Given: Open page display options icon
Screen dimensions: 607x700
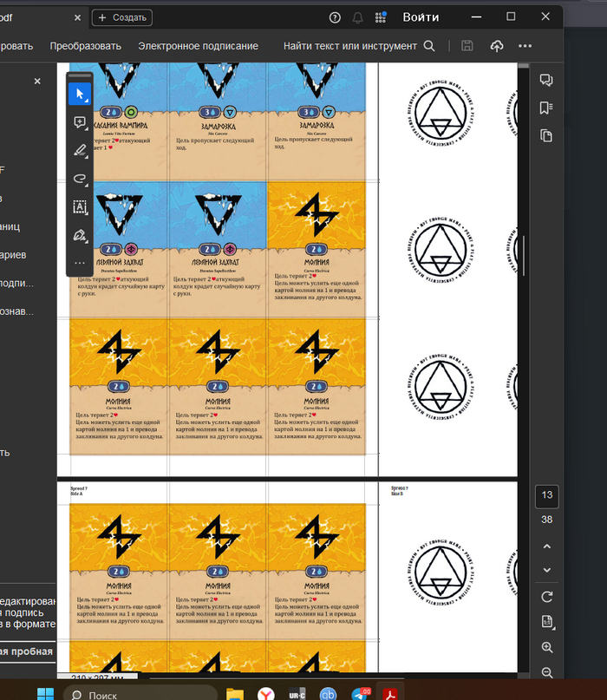Looking at the screenshot, I should [x=547, y=621].
